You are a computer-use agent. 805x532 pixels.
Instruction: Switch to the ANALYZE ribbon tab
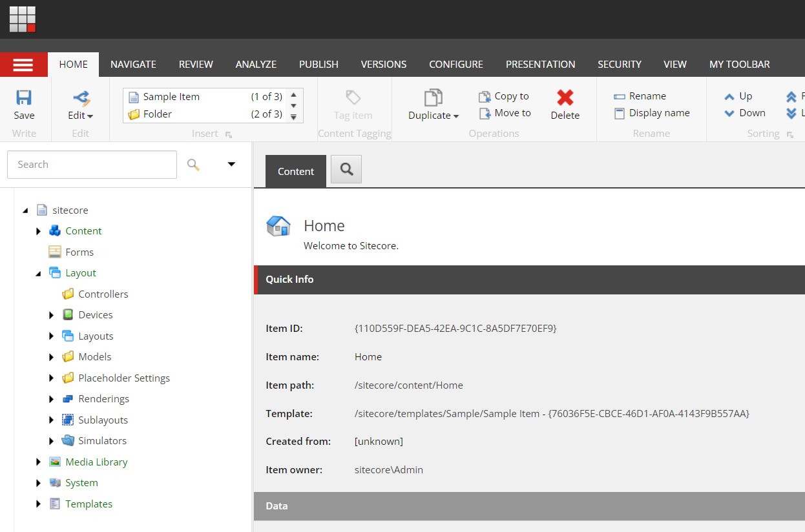pos(256,65)
